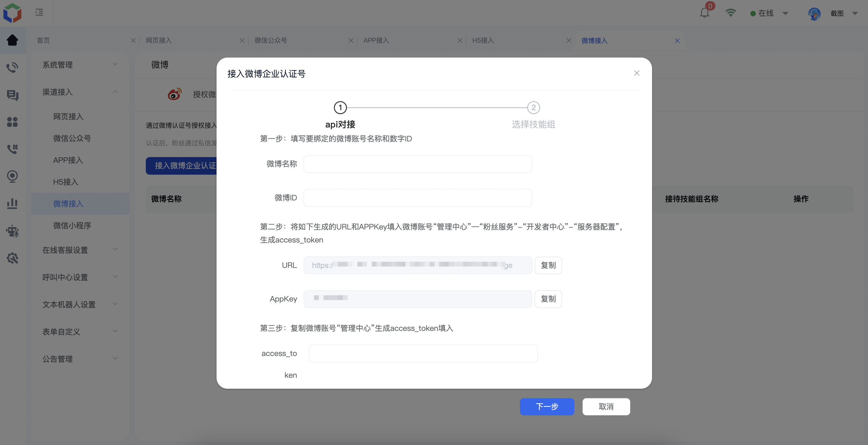The width and height of the screenshot is (868, 445).
Task: Click the home icon in left sidebar
Action: coord(12,40)
